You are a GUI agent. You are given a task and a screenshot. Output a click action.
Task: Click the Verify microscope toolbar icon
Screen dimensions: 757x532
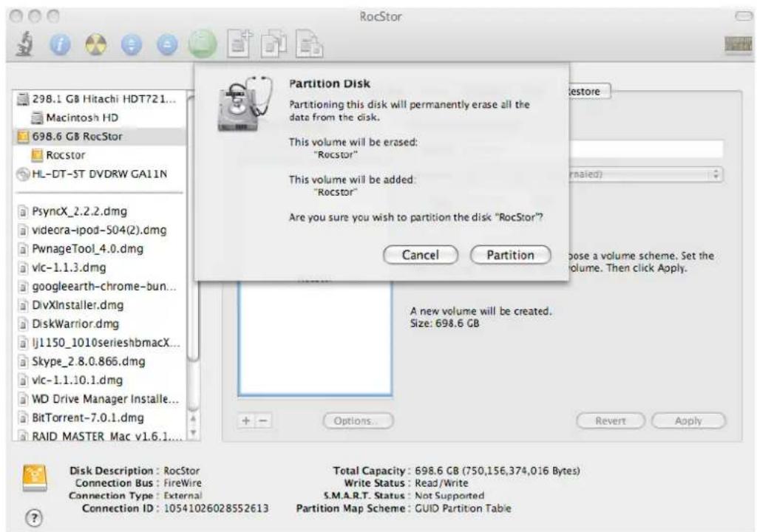pos(24,44)
